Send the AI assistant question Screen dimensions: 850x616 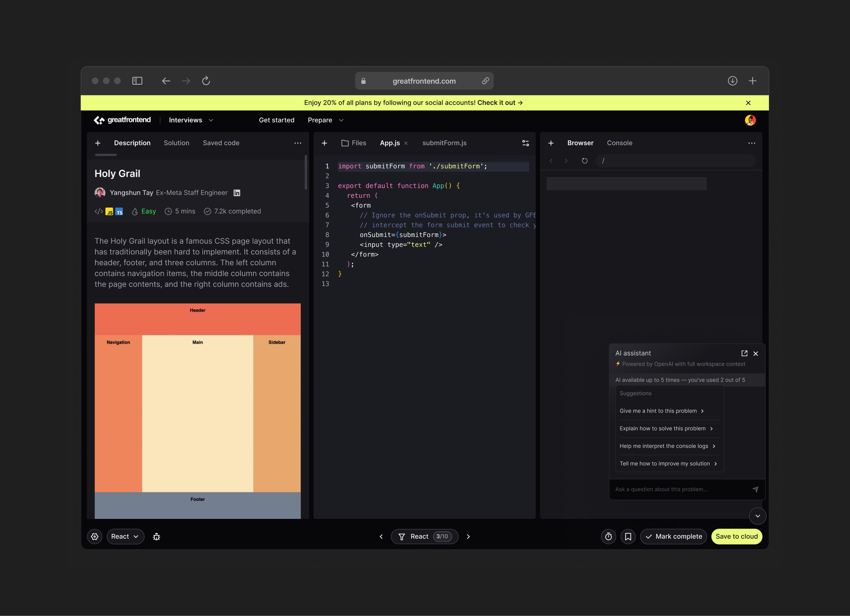[x=755, y=489]
